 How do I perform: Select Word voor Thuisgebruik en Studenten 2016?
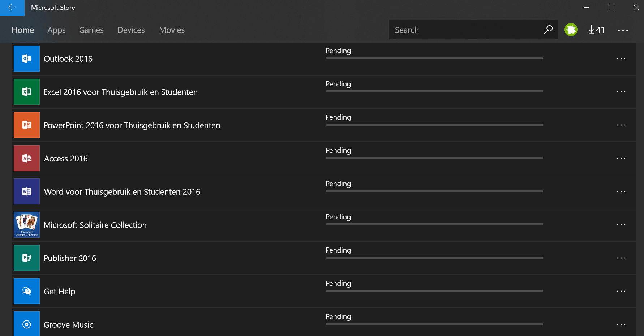[122, 192]
